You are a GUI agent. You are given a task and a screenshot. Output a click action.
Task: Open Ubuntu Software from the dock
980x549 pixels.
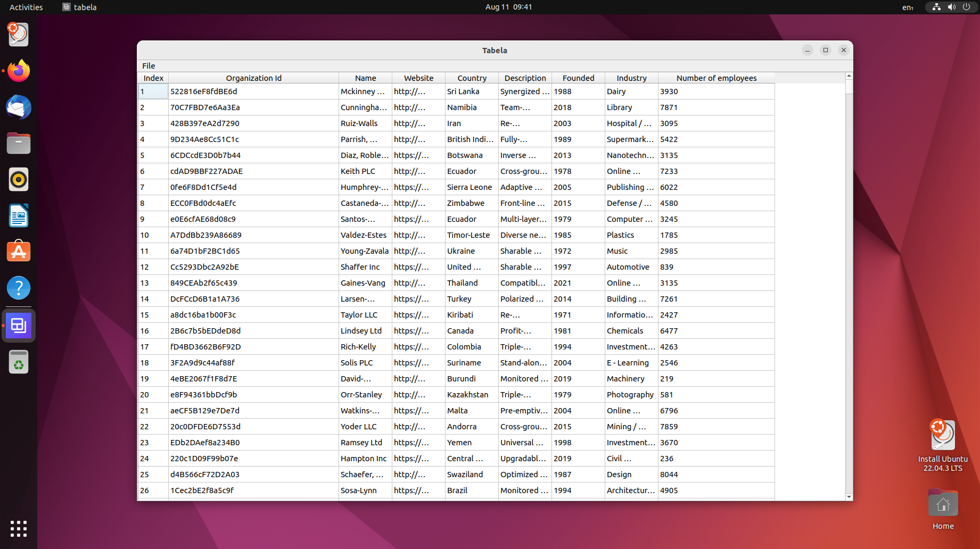click(19, 251)
